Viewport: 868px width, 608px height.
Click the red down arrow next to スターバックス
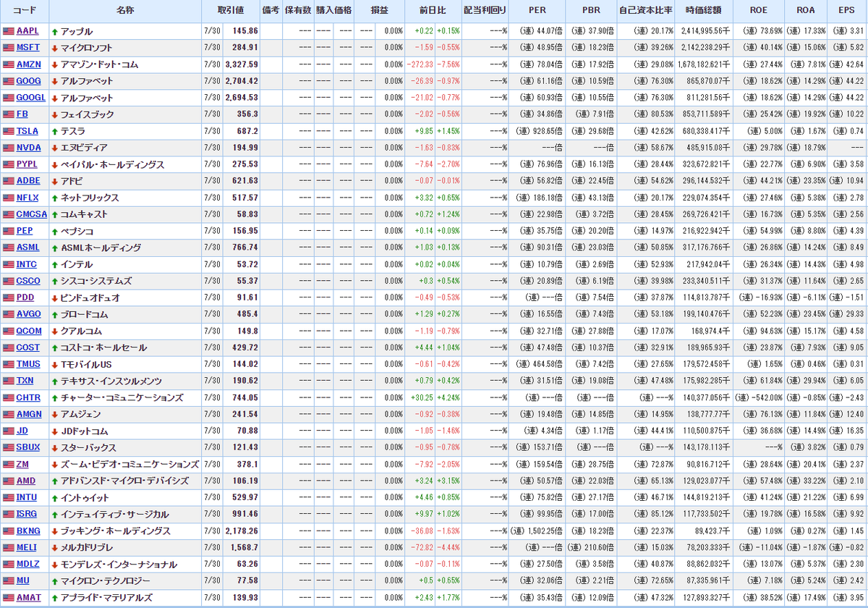(x=55, y=448)
